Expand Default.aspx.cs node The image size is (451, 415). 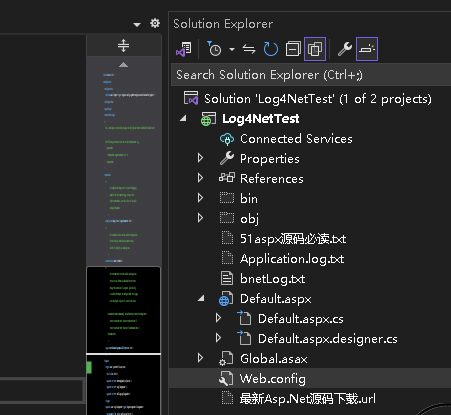pos(218,318)
